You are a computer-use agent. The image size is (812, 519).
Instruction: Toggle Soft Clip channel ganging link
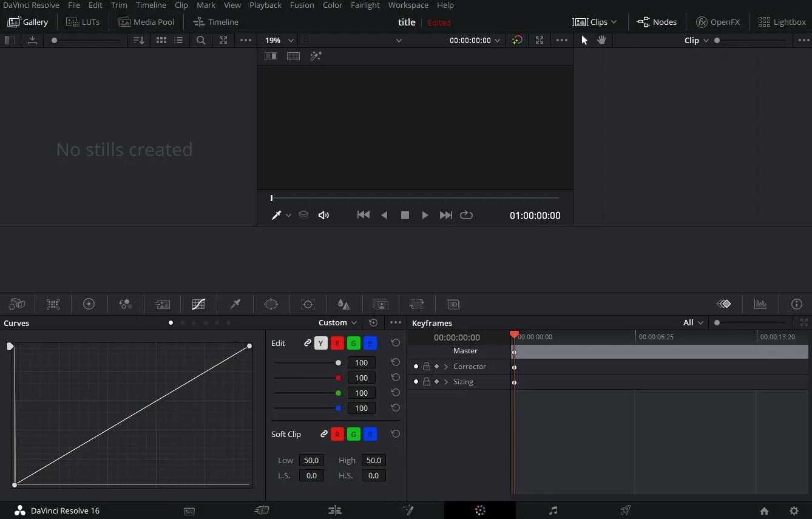(324, 434)
